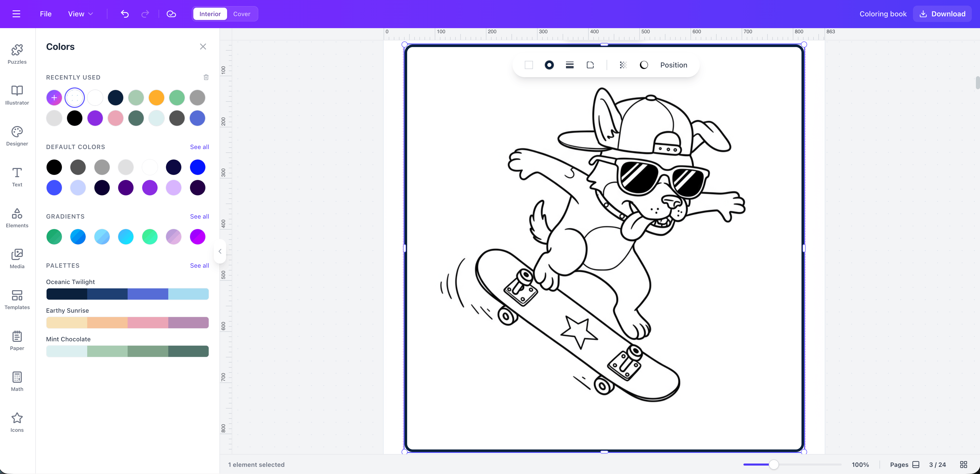Screen dimensions: 980x474
Task: Select the Text tool in the sidebar
Action: (17, 176)
